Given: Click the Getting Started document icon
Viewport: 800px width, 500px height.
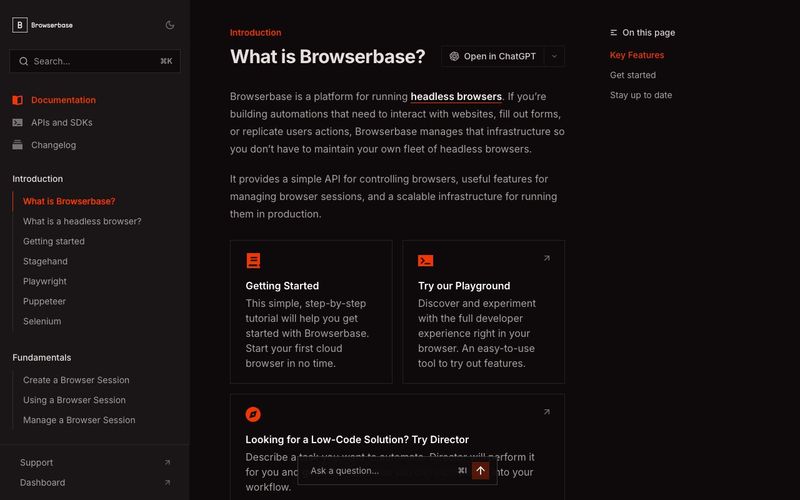Looking at the screenshot, I should (x=253, y=260).
